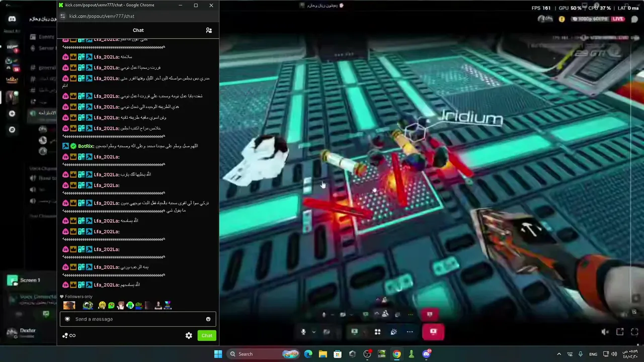Toggle screen share in call controls

click(x=354, y=332)
